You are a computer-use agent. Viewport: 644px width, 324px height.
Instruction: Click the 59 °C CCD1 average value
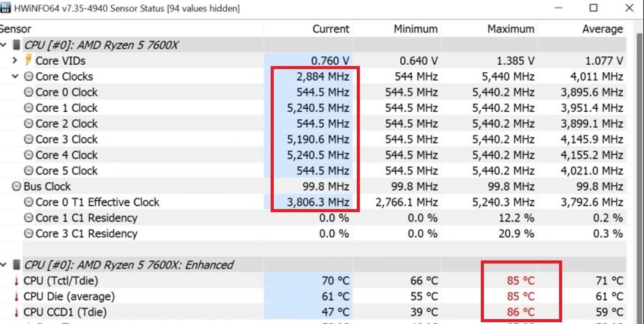[610, 312]
